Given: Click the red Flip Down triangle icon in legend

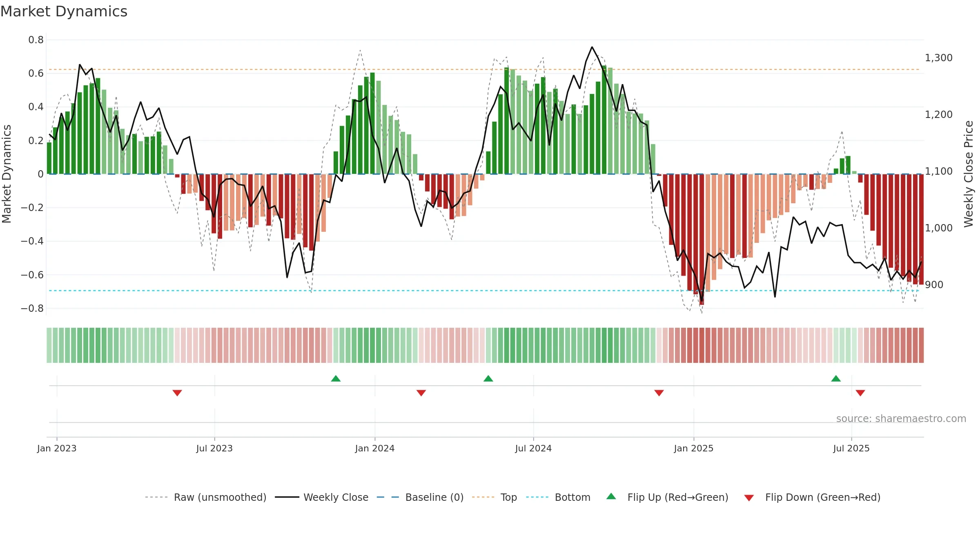Looking at the screenshot, I should 749,498.
